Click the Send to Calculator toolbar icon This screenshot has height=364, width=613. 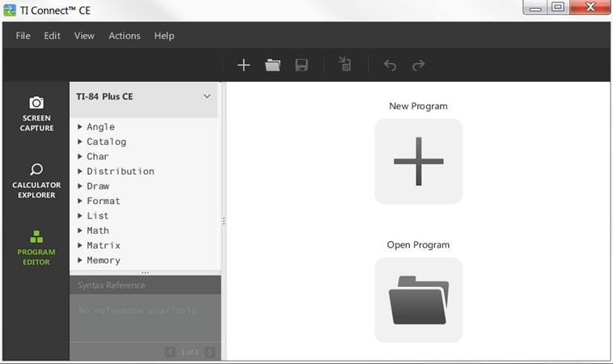pyautogui.click(x=345, y=64)
